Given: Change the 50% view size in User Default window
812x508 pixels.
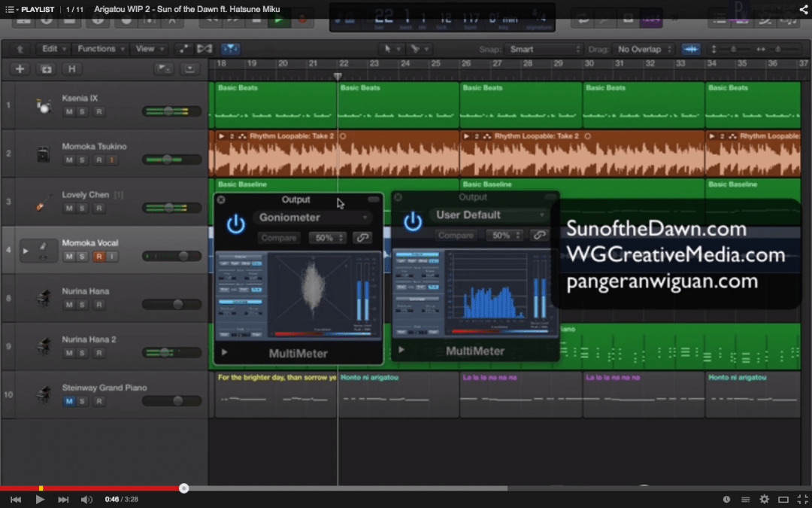Looking at the screenshot, I should (x=504, y=236).
